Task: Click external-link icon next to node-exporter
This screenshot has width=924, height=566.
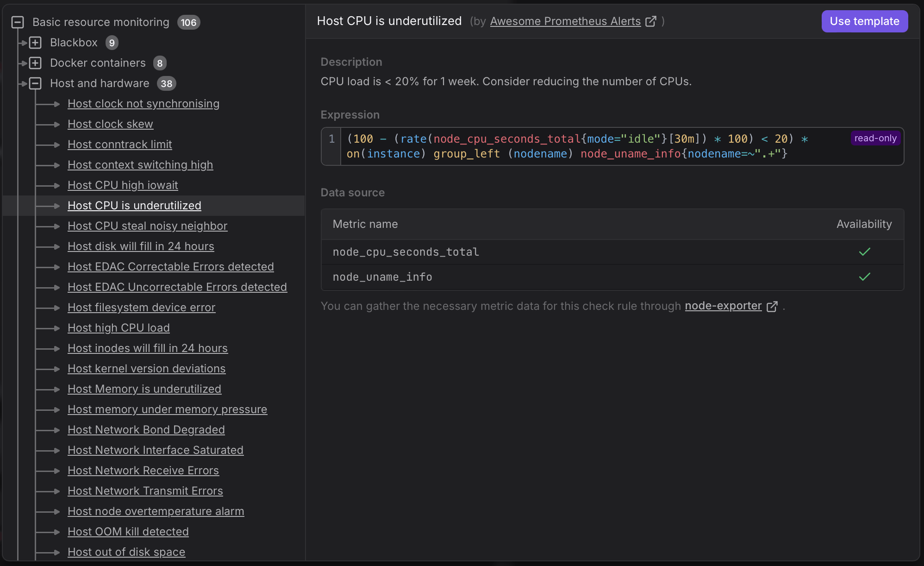Action: click(x=772, y=307)
